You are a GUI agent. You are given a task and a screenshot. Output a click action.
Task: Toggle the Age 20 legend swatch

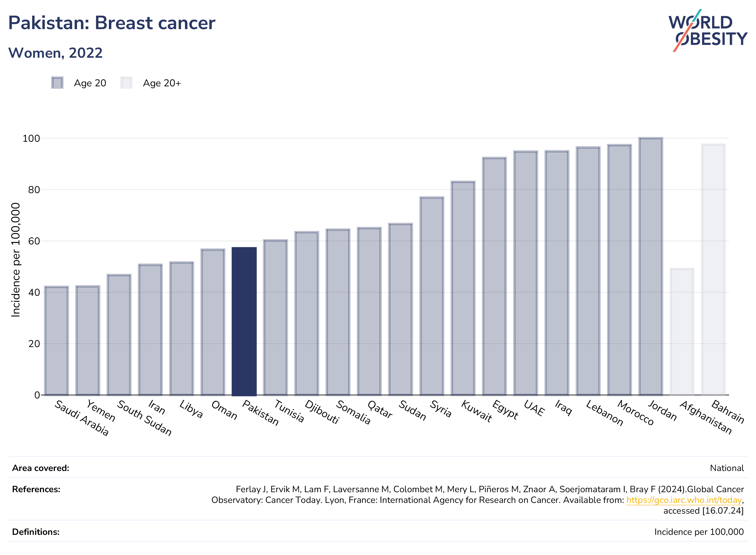tap(57, 83)
